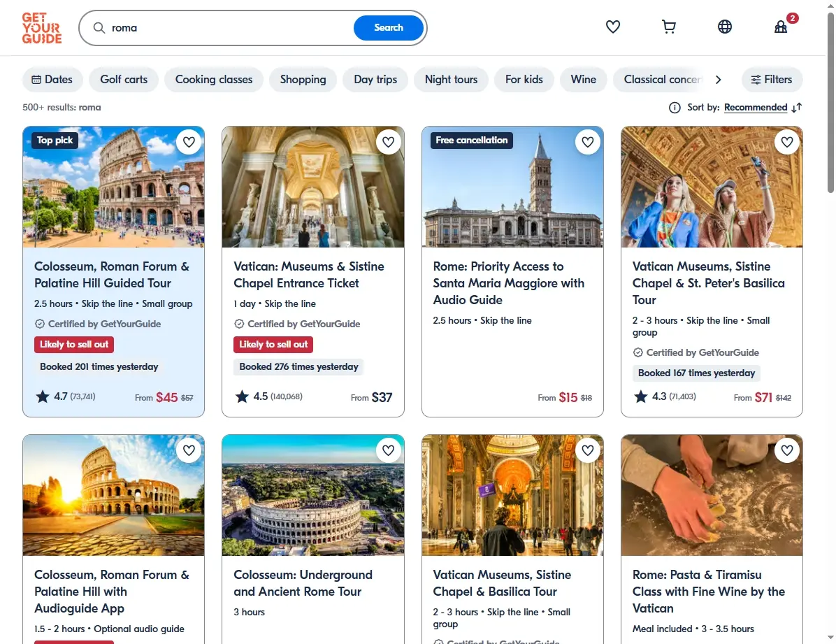Select the Day trips category
This screenshot has height=644, width=836.
coord(375,80)
